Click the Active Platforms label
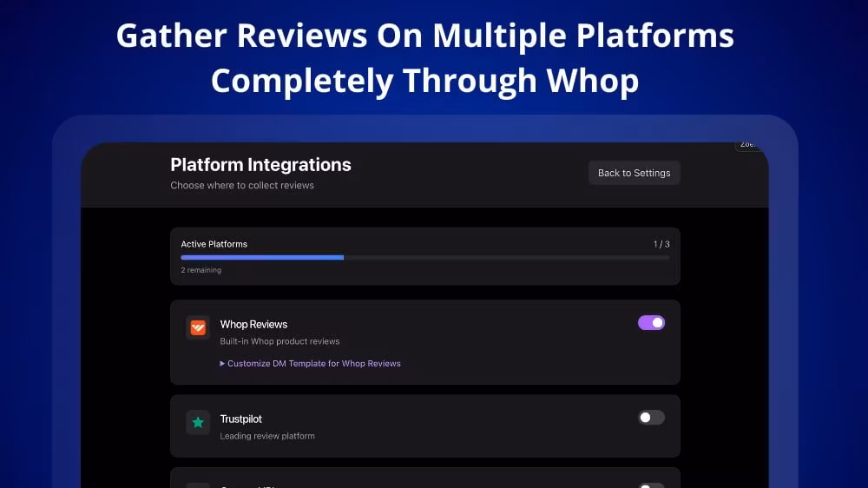868x488 pixels. pyautogui.click(x=214, y=244)
